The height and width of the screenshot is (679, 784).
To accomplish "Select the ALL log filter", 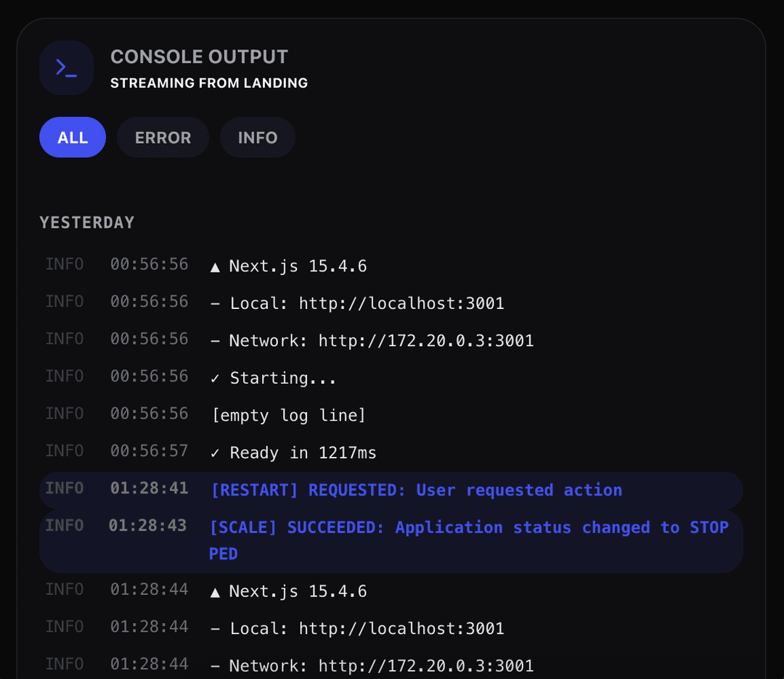I will click(73, 138).
